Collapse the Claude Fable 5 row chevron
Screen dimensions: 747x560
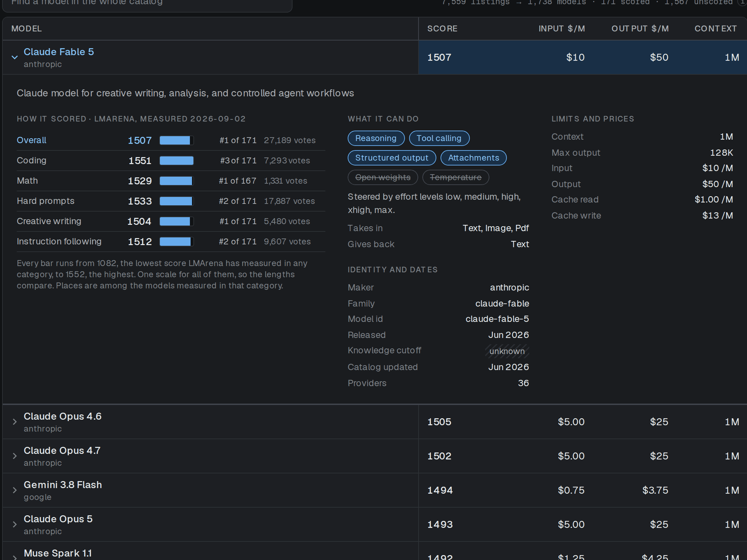pyautogui.click(x=15, y=57)
